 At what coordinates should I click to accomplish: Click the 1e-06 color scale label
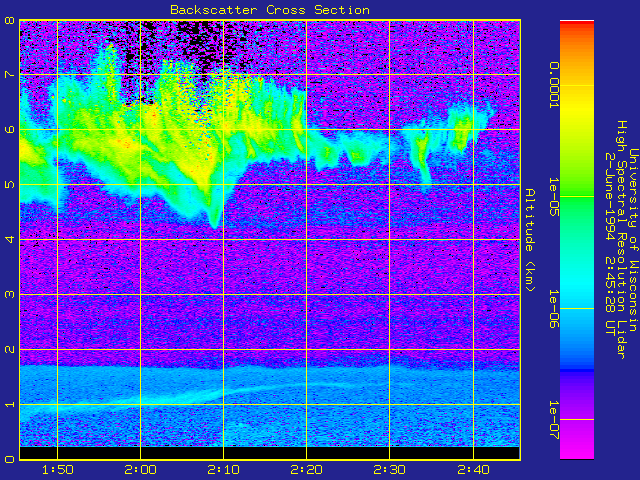(x=554, y=309)
